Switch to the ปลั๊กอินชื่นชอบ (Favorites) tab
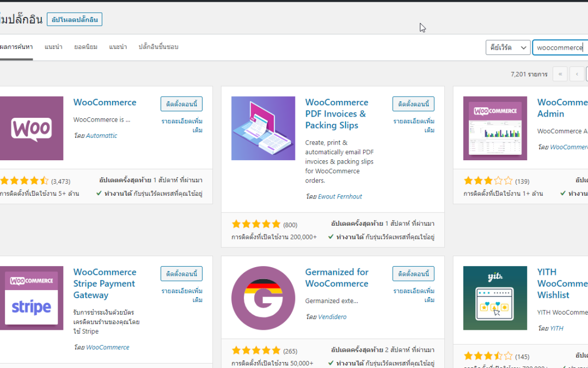 click(x=158, y=47)
